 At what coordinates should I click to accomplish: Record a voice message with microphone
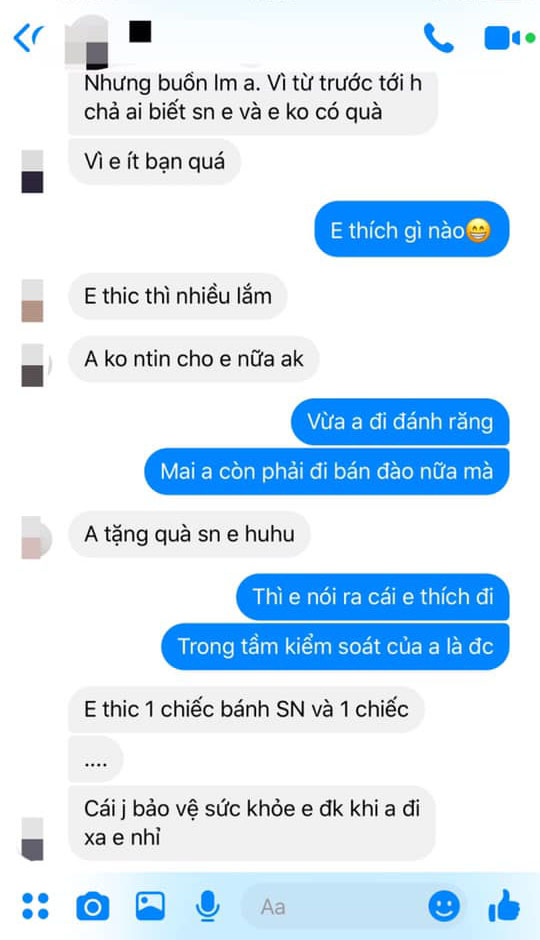207,906
